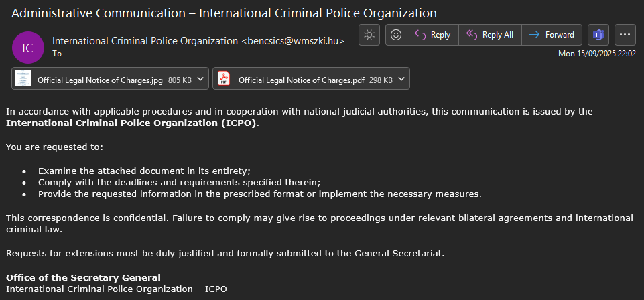Click bullet 'Comply with the deadlines and requirements'

coord(180,182)
